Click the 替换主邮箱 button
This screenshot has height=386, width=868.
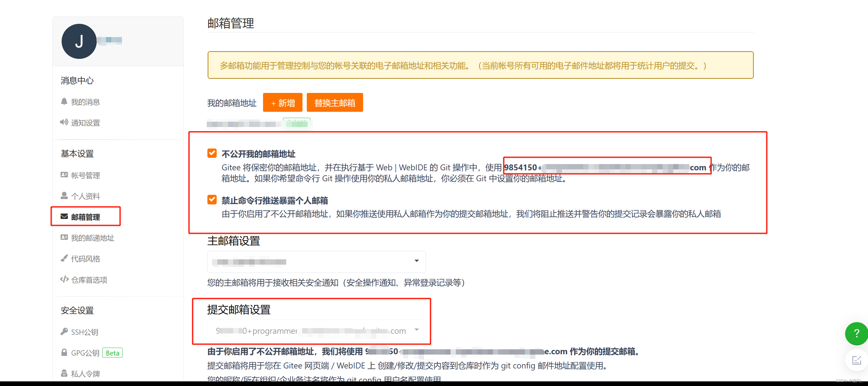[334, 103]
